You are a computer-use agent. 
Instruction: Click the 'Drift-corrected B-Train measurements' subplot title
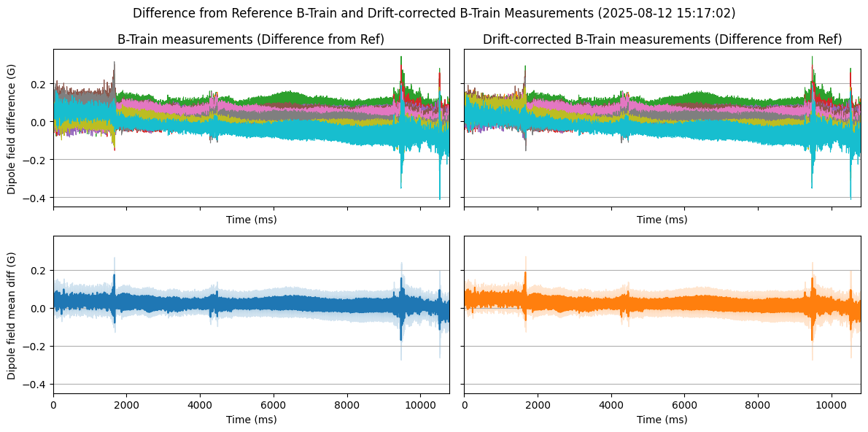(x=662, y=39)
